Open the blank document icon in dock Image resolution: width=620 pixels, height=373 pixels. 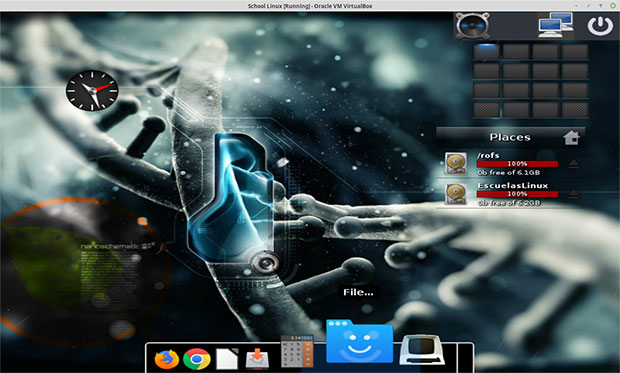(227, 358)
